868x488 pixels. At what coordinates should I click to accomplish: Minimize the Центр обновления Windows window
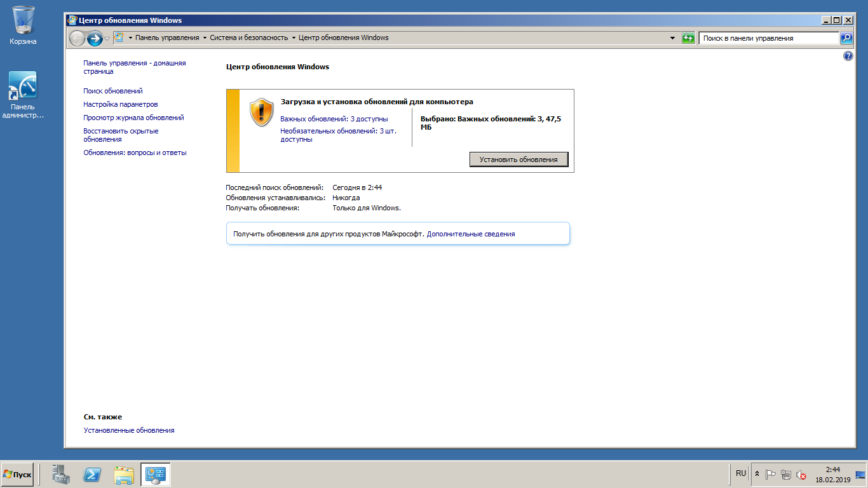(826, 20)
